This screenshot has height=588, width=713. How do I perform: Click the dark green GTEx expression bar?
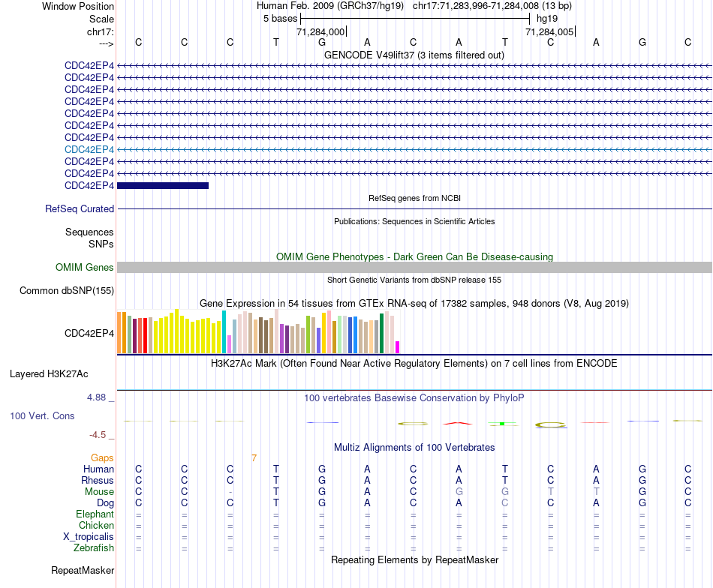click(x=381, y=334)
